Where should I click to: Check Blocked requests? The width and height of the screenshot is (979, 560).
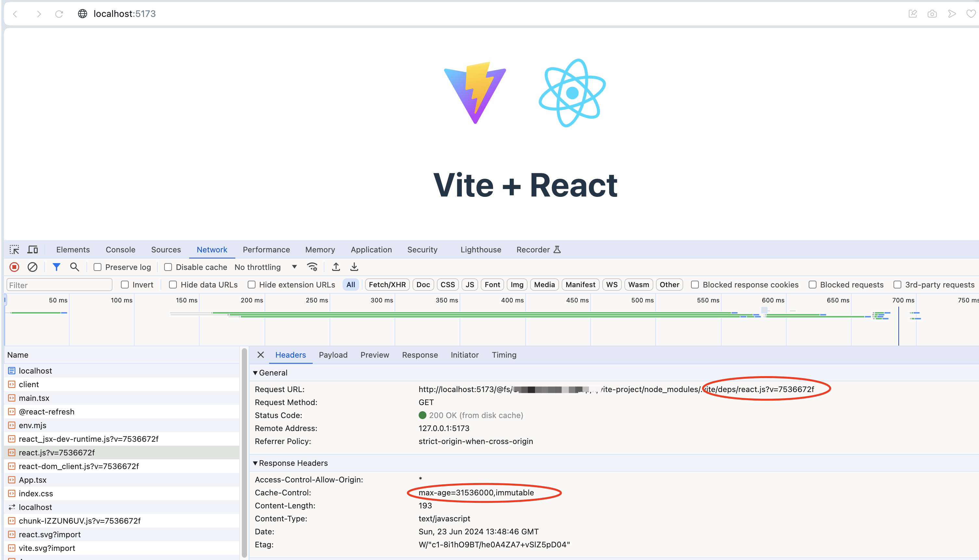pyautogui.click(x=812, y=285)
